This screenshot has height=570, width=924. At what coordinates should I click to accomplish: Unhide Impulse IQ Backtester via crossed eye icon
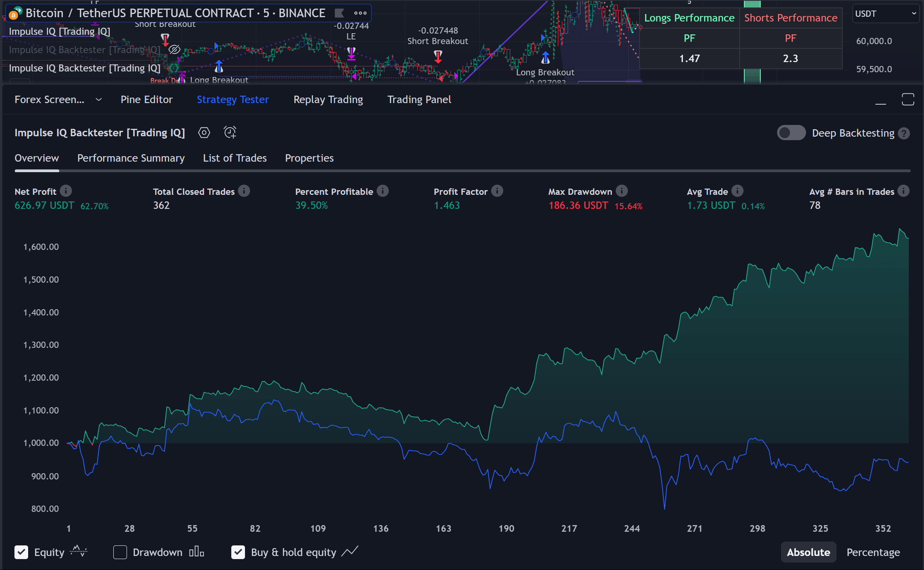click(174, 50)
